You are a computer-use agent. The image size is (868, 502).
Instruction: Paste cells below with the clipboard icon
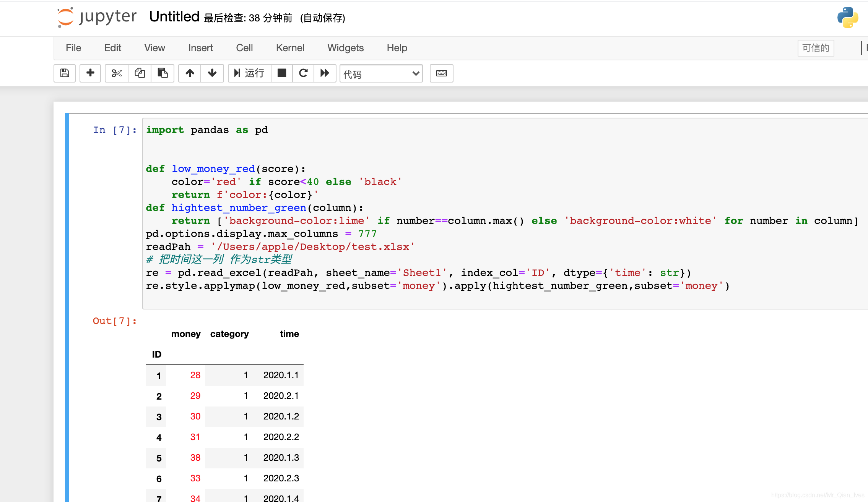tap(163, 73)
